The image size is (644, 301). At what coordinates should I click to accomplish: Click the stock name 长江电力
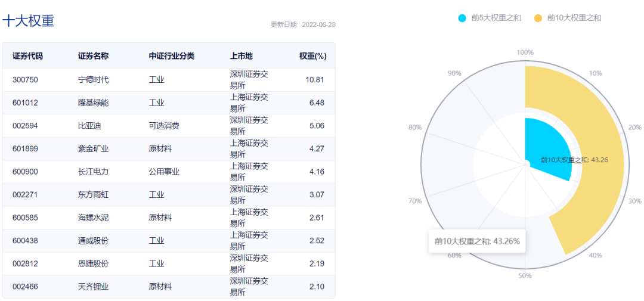pyautogui.click(x=93, y=172)
